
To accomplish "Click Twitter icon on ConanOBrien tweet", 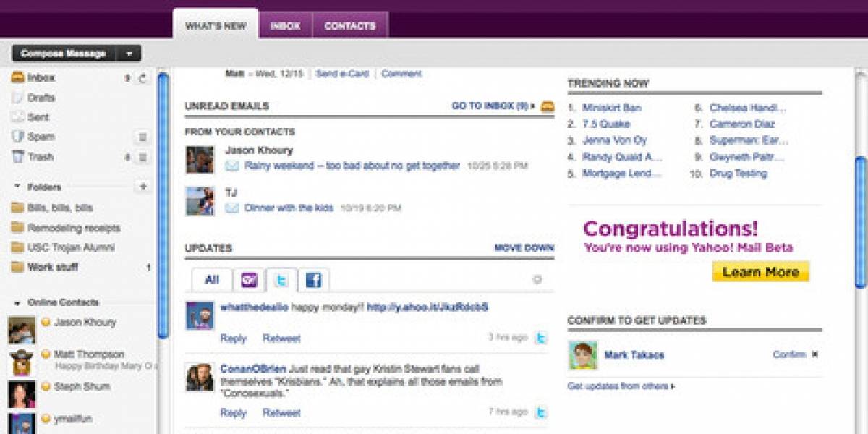I will [x=540, y=412].
